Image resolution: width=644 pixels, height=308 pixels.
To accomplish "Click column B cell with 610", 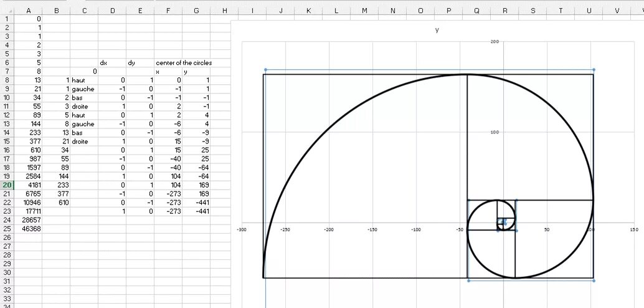I will [x=56, y=202].
